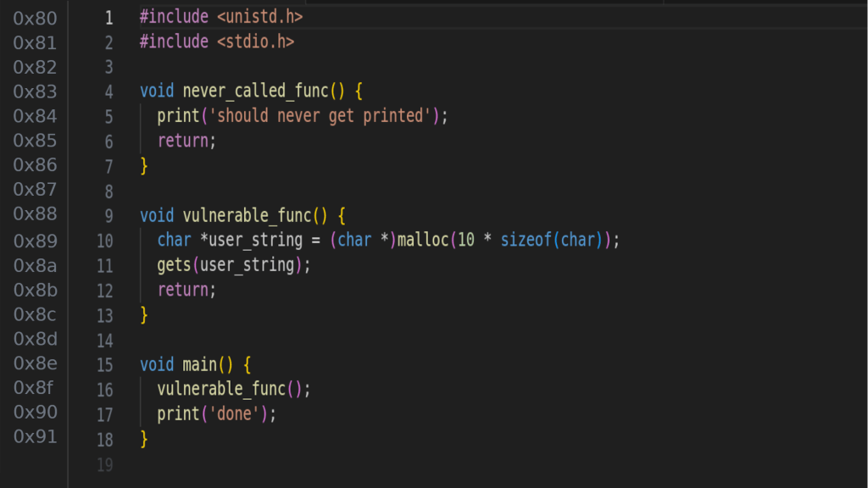This screenshot has height=488, width=868.
Task: Click the 0x80 address label
Action: 35,18
